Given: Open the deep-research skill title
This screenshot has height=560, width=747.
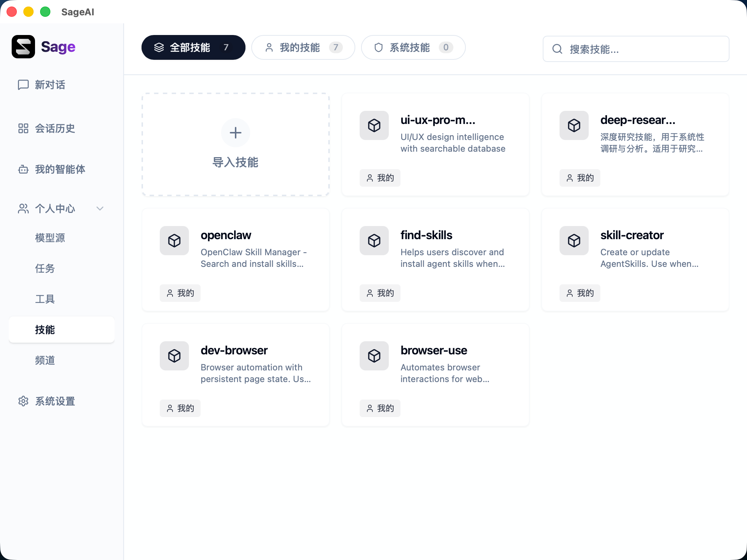Looking at the screenshot, I should 638,120.
